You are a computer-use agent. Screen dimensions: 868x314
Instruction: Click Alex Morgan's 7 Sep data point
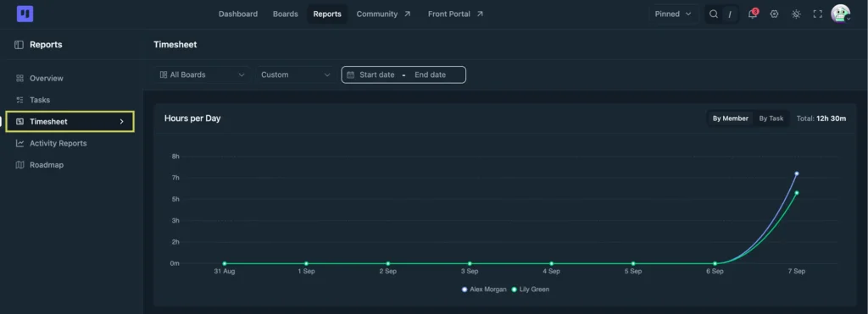797,174
